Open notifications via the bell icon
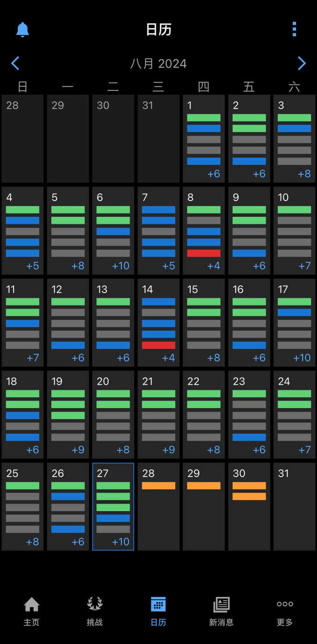Viewport: 317px width, 644px height. click(x=22, y=29)
